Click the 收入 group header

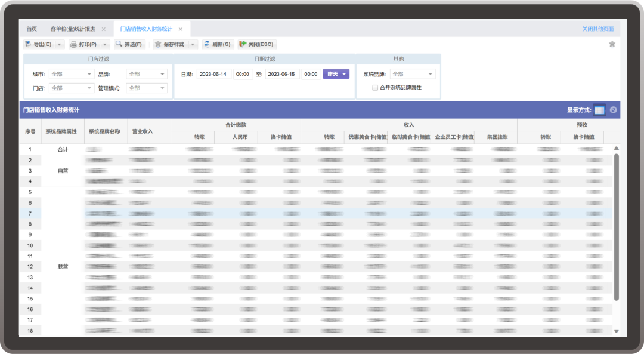409,125
